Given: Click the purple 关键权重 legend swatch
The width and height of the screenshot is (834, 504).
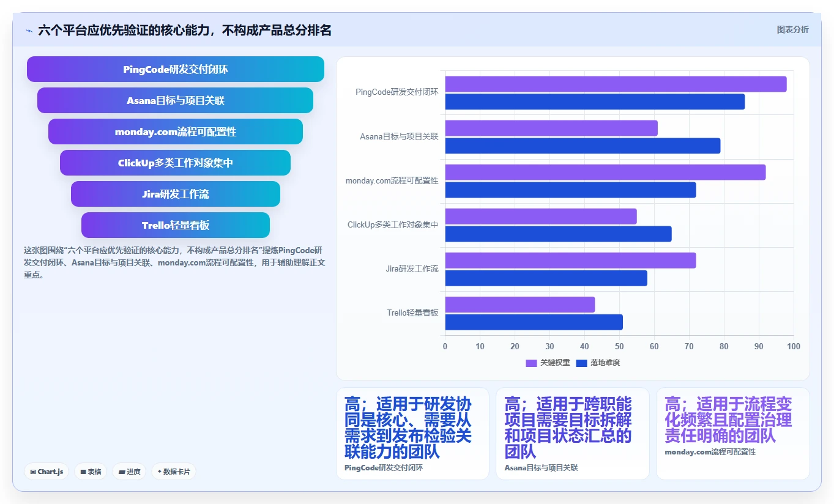Looking at the screenshot, I should (x=531, y=363).
